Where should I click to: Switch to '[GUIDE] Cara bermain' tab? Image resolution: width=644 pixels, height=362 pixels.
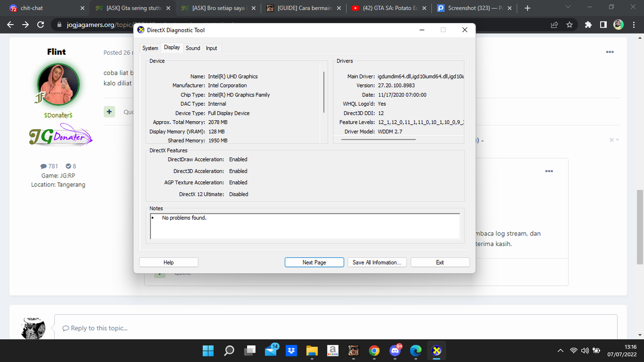[304, 8]
